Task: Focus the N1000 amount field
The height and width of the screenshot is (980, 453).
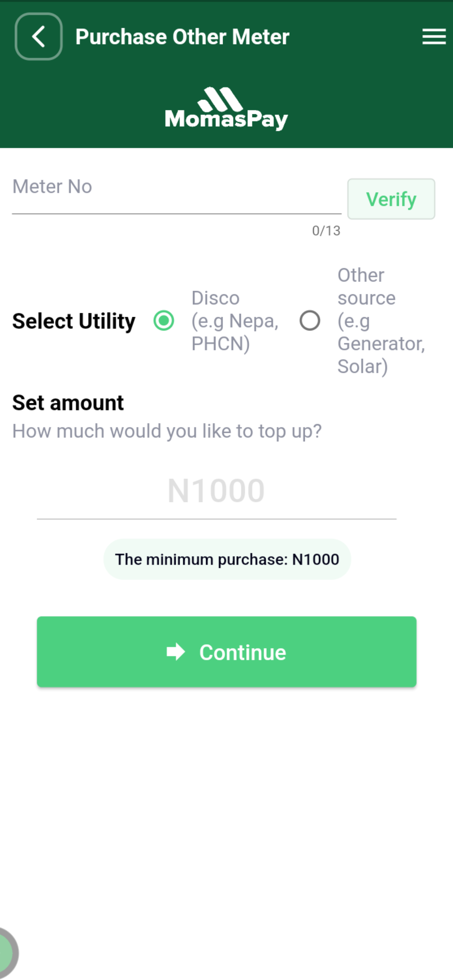Action: [216, 491]
